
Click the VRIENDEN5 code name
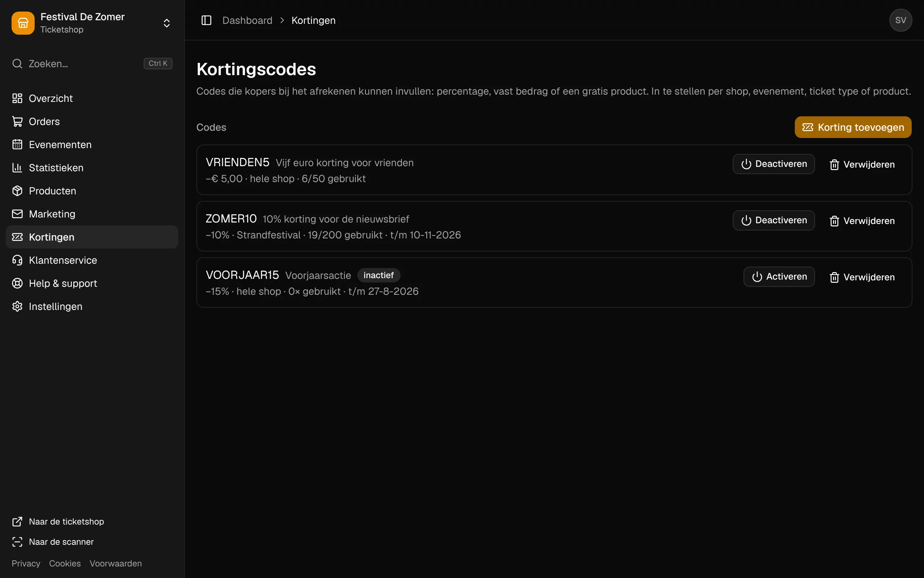(x=237, y=163)
